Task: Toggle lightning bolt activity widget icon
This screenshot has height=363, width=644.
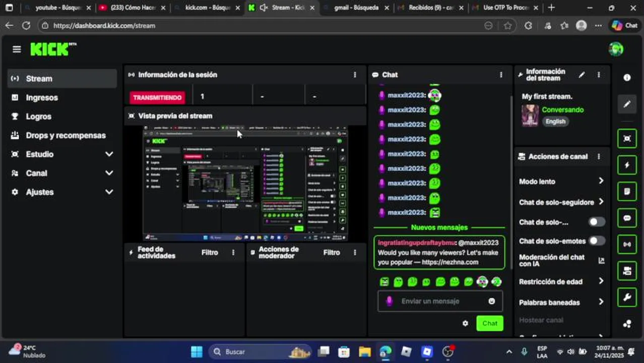Action: click(x=627, y=165)
